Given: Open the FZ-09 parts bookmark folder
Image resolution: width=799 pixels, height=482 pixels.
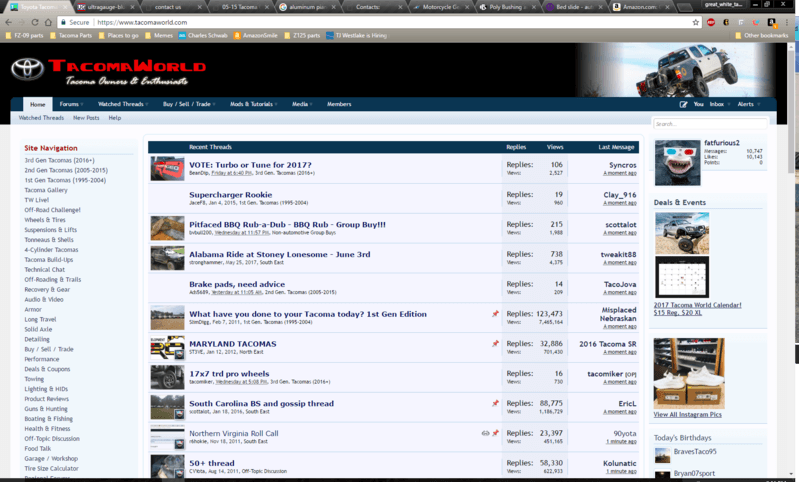Looking at the screenshot, I should pos(24,36).
